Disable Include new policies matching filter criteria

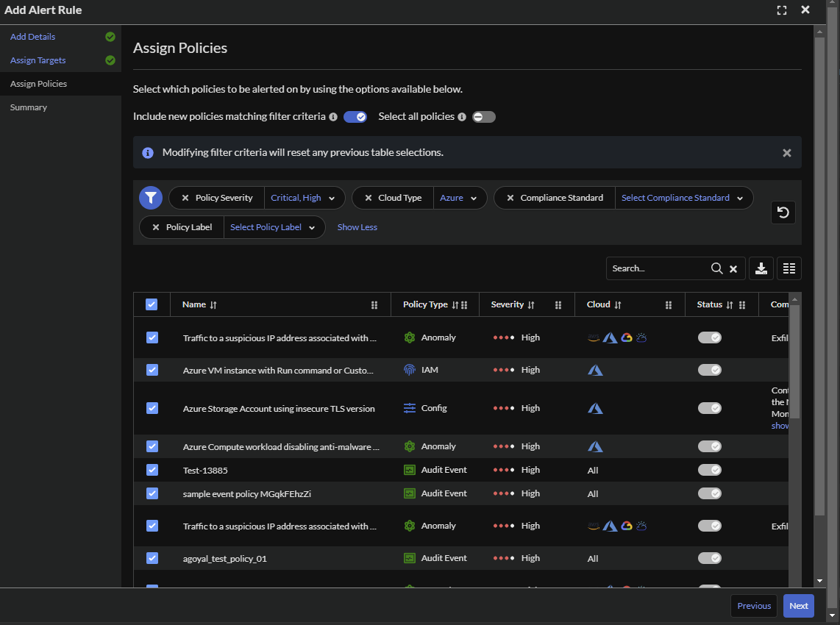(355, 116)
